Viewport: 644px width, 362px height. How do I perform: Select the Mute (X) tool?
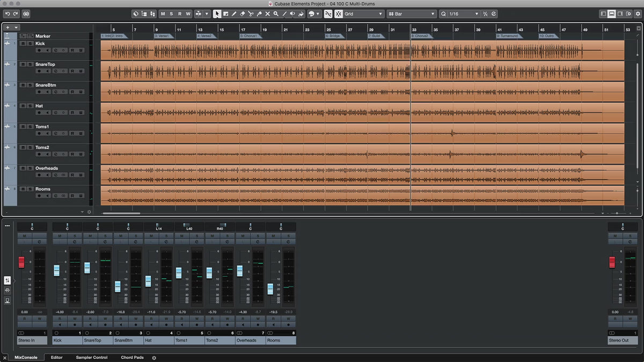tap(267, 14)
